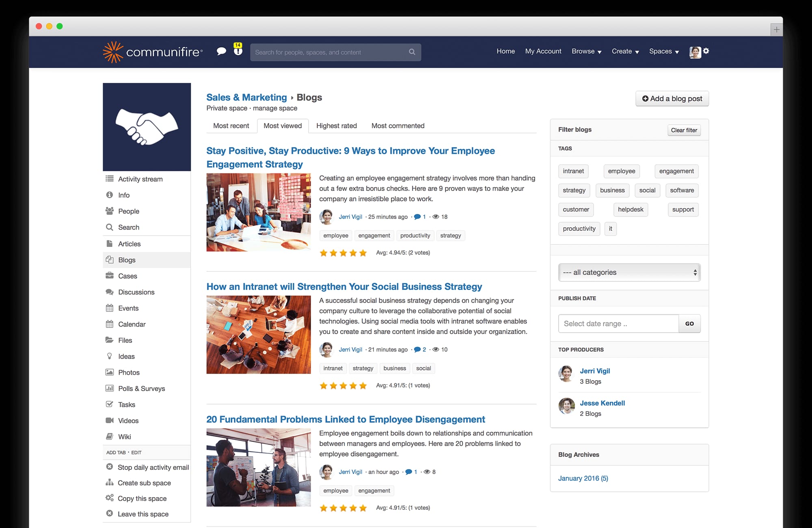Screen dimensions: 812x528
Task: Click the Add a blog post button
Action: pyautogui.click(x=672, y=98)
